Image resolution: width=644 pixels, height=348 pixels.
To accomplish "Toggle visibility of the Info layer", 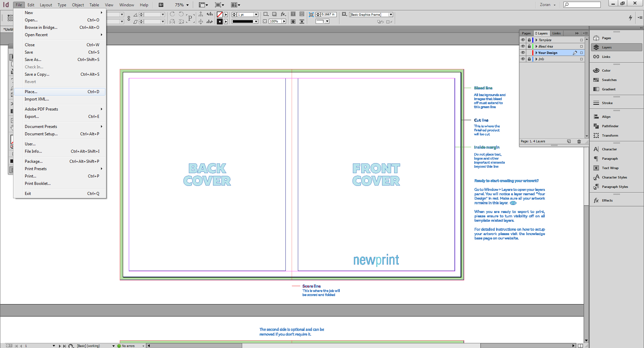I will [523, 59].
